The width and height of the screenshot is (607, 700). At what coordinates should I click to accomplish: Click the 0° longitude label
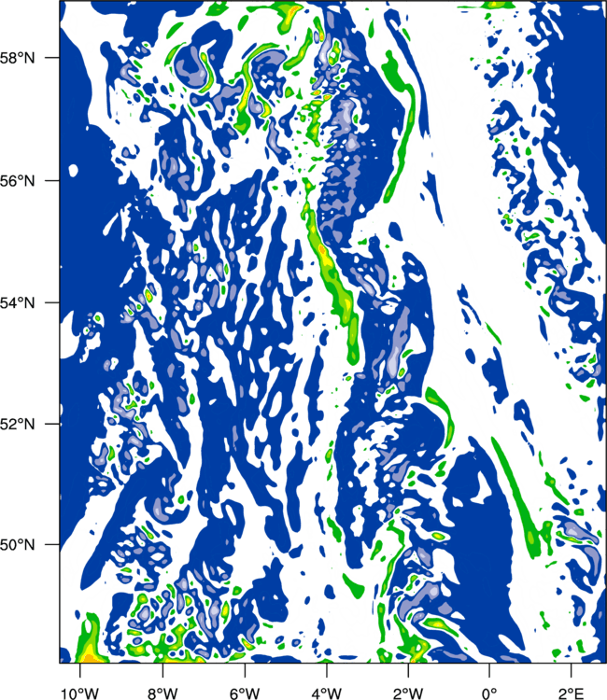489,693
